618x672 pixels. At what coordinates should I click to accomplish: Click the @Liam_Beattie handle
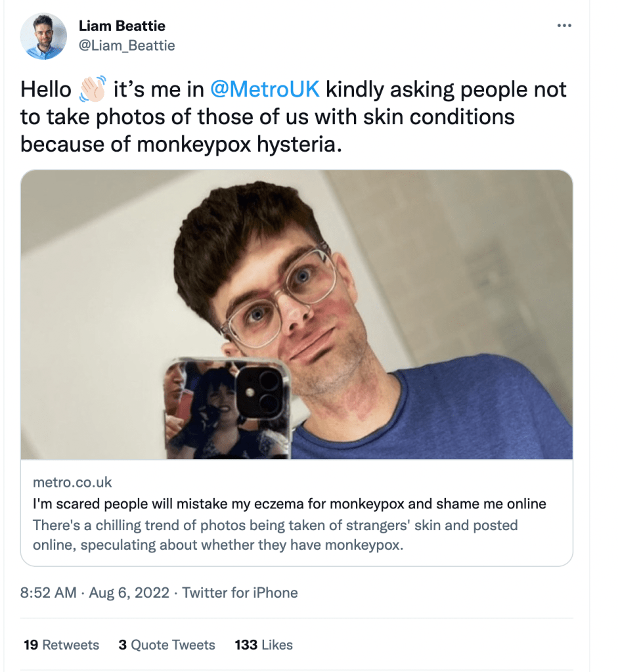(x=126, y=45)
